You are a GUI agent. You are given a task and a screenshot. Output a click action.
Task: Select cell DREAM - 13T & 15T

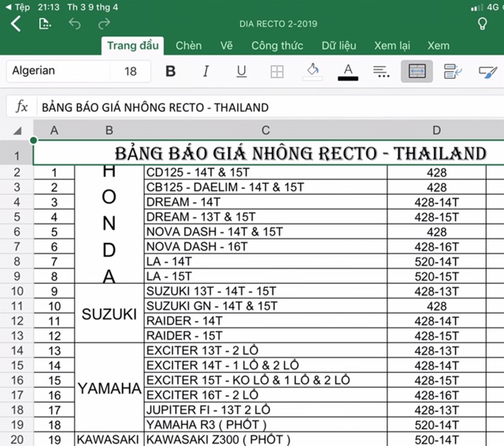tap(265, 217)
